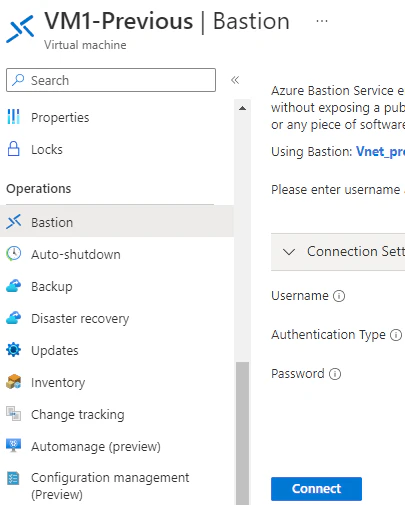The width and height of the screenshot is (405, 505).
Task: Click the Password field label
Action: [x=298, y=373]
